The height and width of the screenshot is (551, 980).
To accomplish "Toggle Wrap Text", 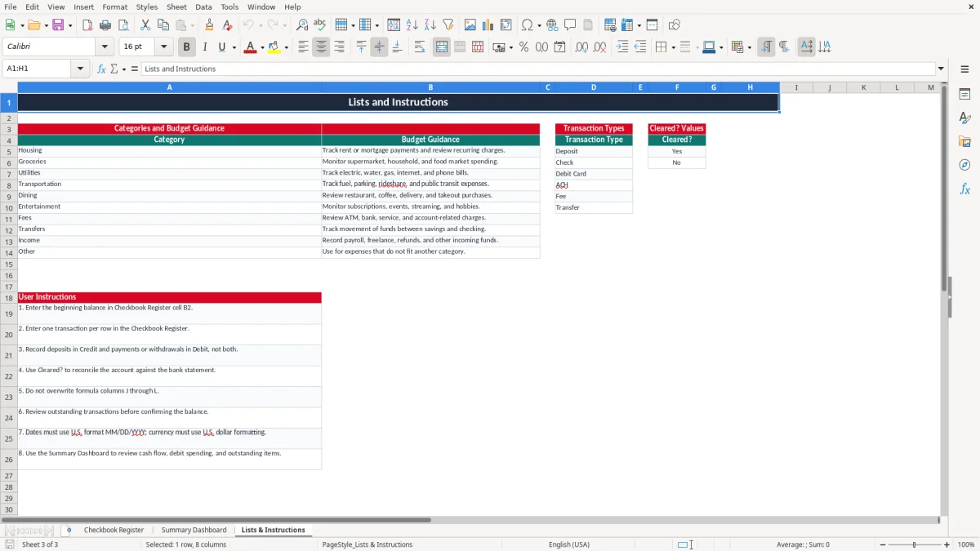I will pos(420,47).
